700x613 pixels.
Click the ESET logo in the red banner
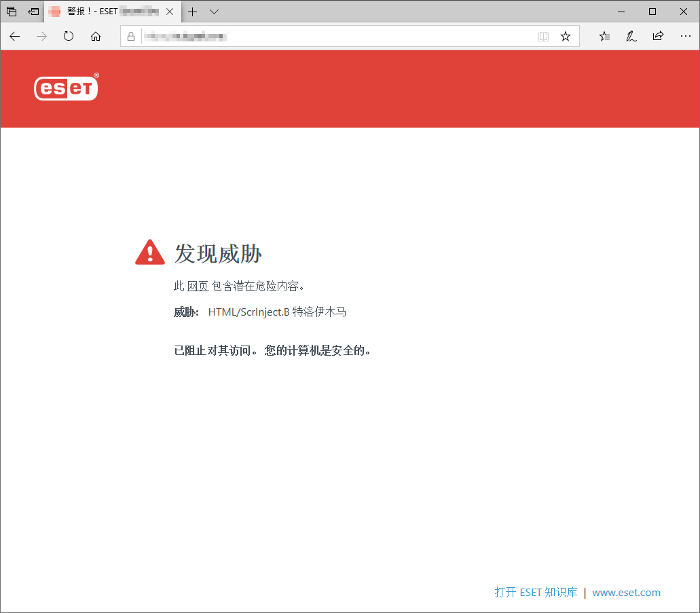point(66,88)
